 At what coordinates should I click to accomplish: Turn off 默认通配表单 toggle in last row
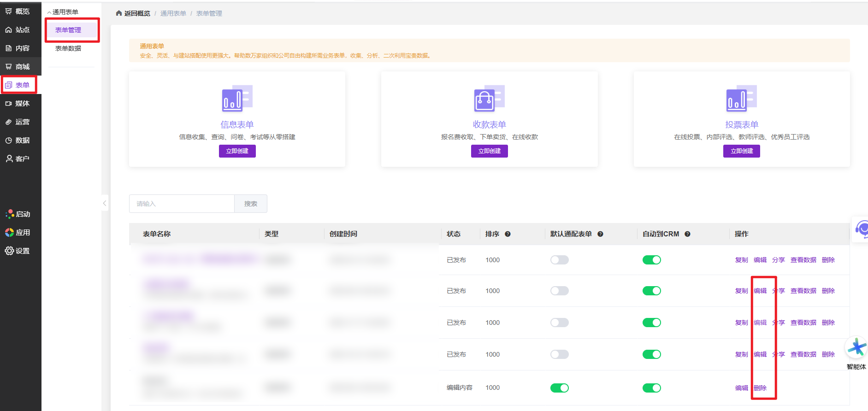(x=559, y=388)
